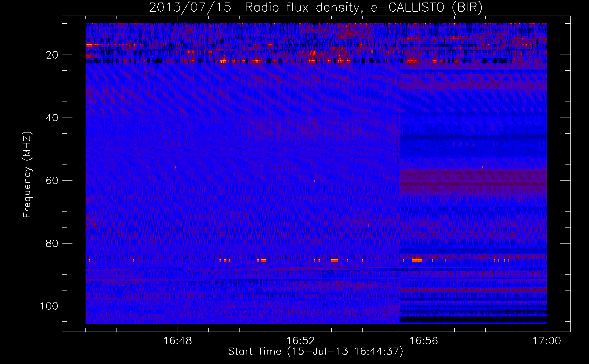Click the 80 frequency tick label
589x364 pixels.
(52, 243)
